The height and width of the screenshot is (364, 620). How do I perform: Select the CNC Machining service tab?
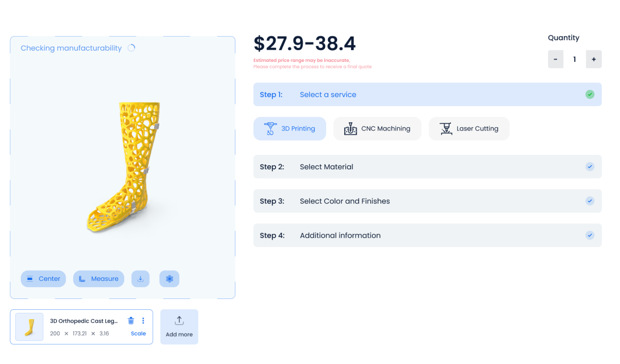[x=377, y=128]
